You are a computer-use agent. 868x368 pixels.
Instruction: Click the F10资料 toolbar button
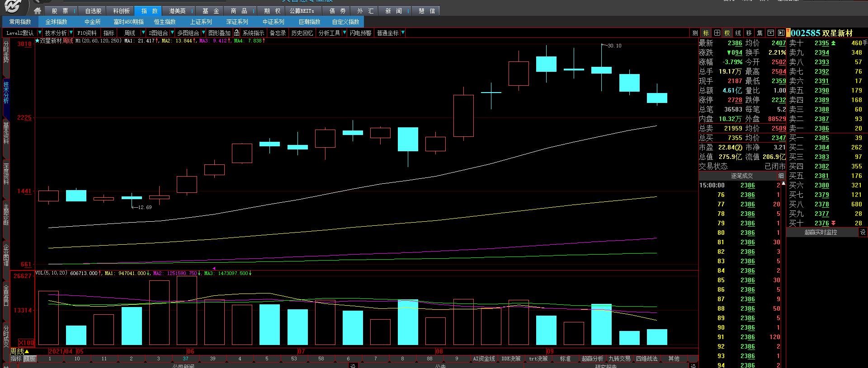(87, 33)
